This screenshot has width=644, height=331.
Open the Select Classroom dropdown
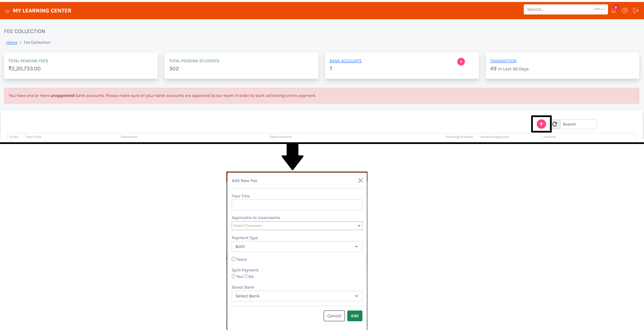point(297,226)
